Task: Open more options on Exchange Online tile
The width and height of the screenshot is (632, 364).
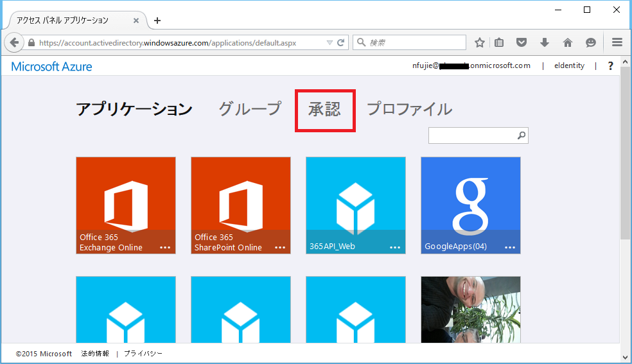Action: [x=165, y=248]
